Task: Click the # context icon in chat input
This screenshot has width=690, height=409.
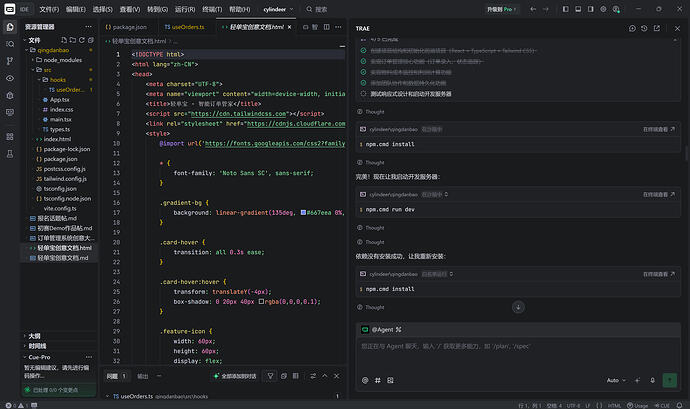Action: tap(378, 380)
